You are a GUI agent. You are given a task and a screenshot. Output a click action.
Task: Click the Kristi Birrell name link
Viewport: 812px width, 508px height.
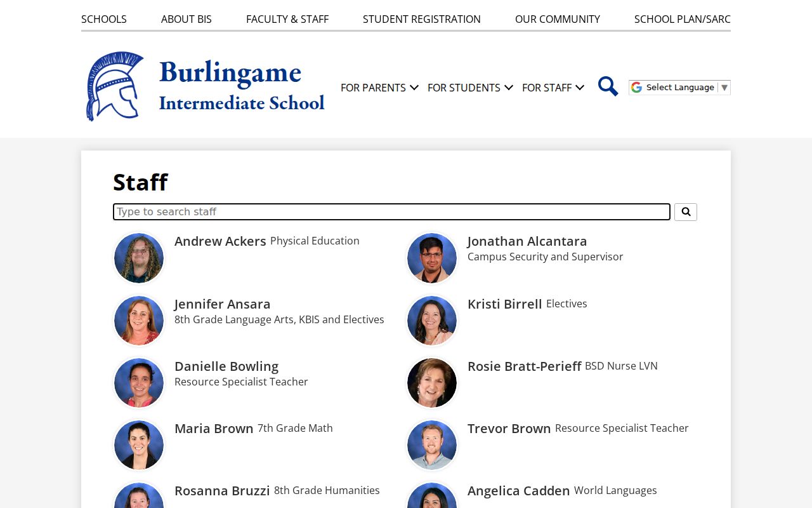[x=505, y=304]
